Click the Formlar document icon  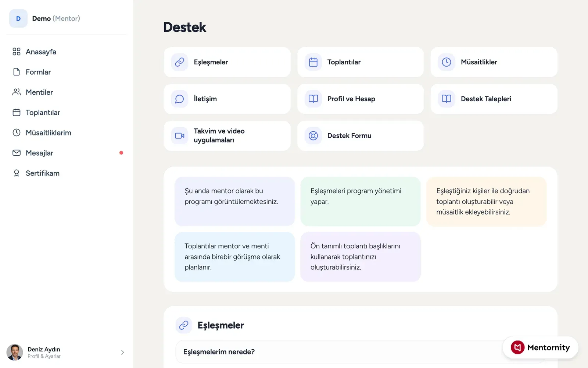[x=17, y=72]
